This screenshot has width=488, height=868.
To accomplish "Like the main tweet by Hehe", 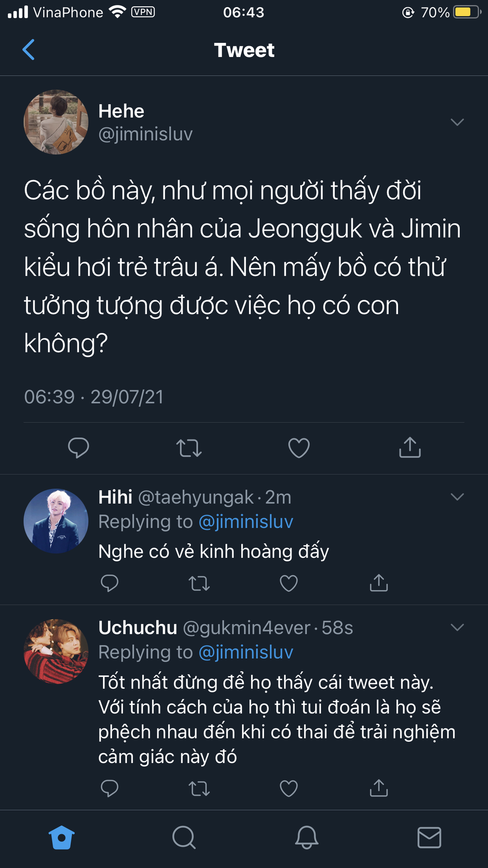I will pos(299,448).
